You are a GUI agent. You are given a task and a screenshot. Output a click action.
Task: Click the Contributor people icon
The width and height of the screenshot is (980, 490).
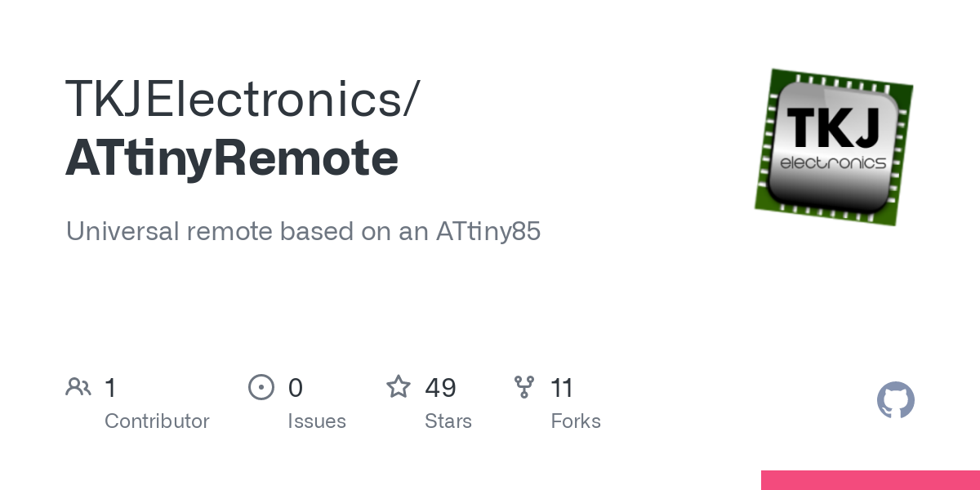click(x=78, y=387)
